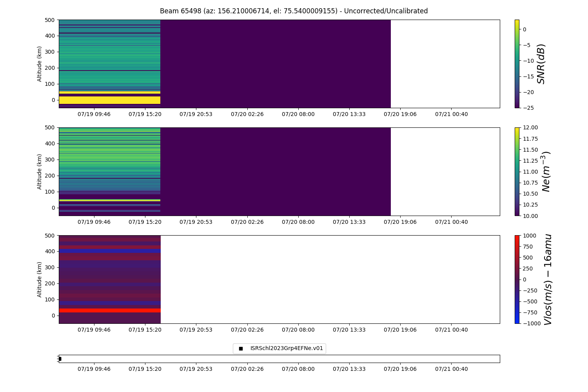Image resolution: width=588 pixels, height=392 pixels.
Task: Click the yellow-green line in the Ne plot
Action: click(x=110, y=200)
